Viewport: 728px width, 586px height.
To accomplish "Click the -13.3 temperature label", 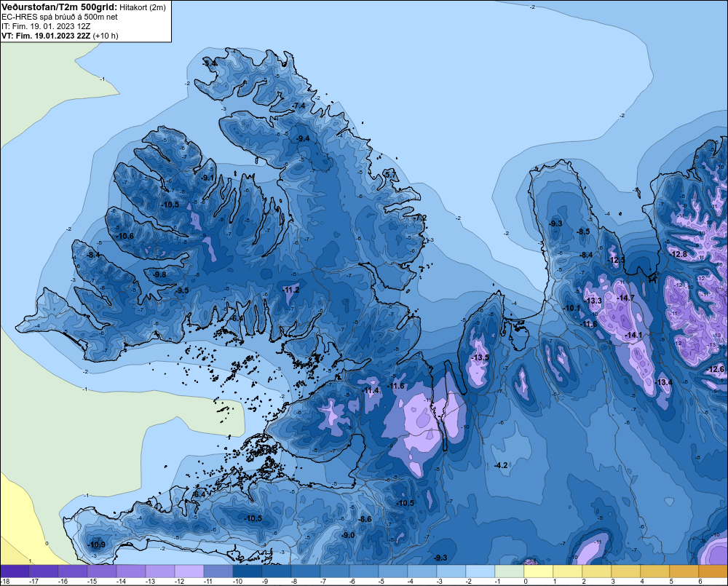I will 593,301.
